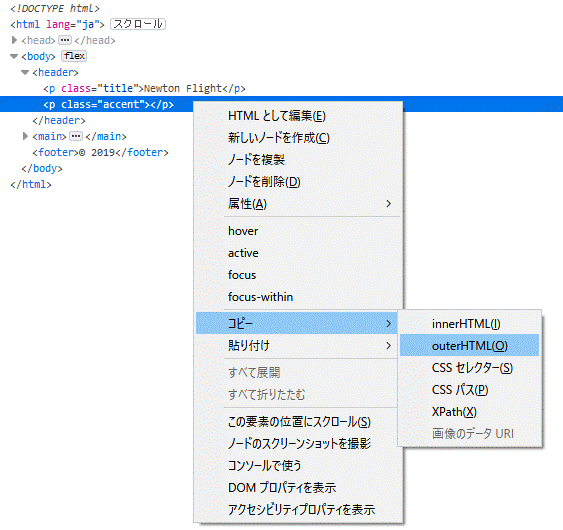Copy CSS セレクター(S) from the submenu
This screenshot has width=563, height=530.
point(469,368)
